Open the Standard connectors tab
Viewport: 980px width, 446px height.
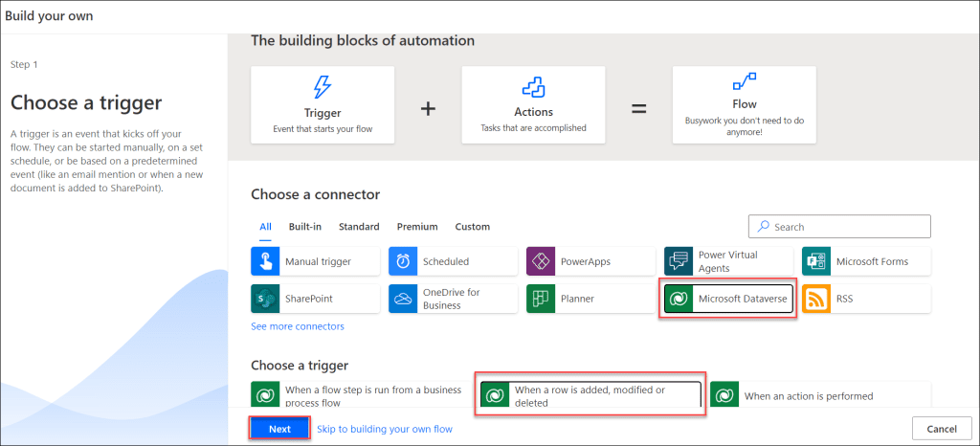pos(359,227)
